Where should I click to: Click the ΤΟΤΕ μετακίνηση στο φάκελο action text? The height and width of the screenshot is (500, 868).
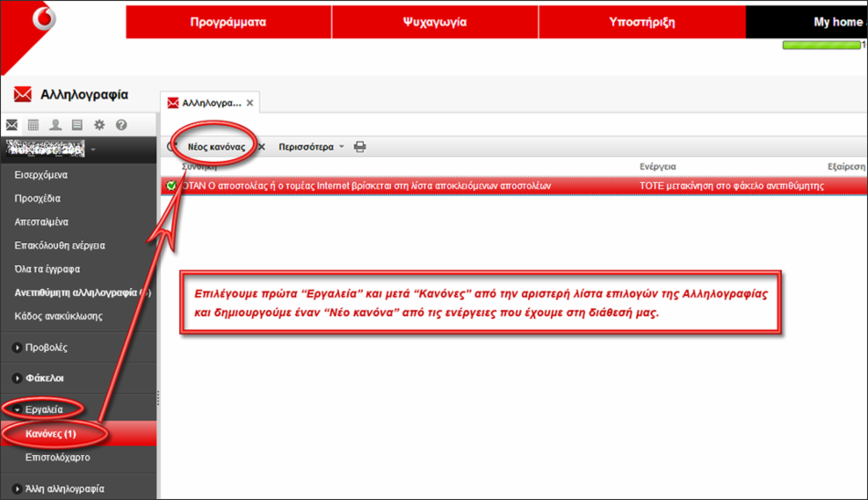click(x=731, y=186)
